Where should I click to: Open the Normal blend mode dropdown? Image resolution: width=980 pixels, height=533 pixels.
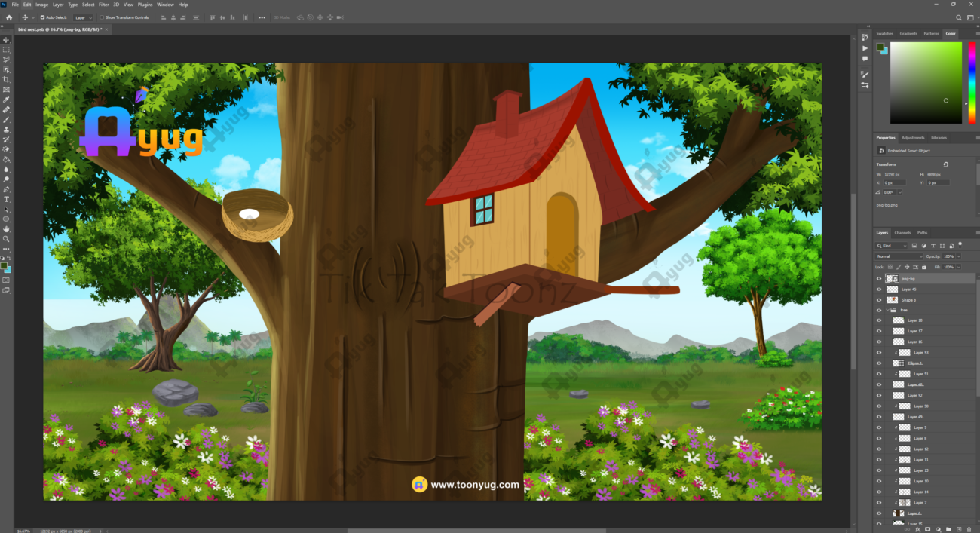point(898,256)
